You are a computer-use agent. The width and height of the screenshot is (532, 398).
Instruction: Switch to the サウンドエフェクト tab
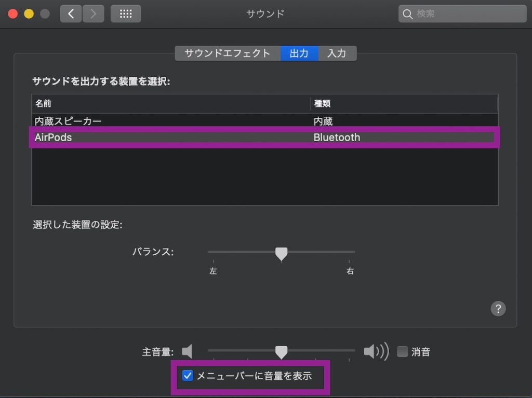(228, 53)
